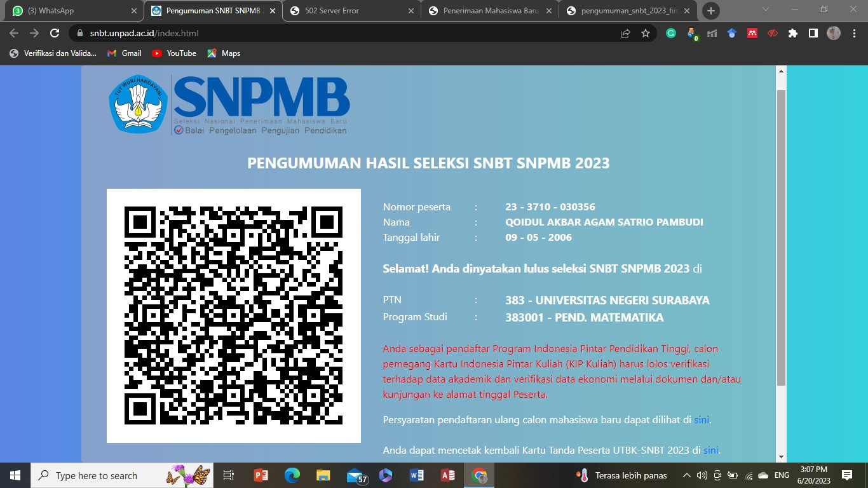Launch Microsoft Access from the taskbar
This screenshot has height=488, width=868.
click(x=448, y=475)
